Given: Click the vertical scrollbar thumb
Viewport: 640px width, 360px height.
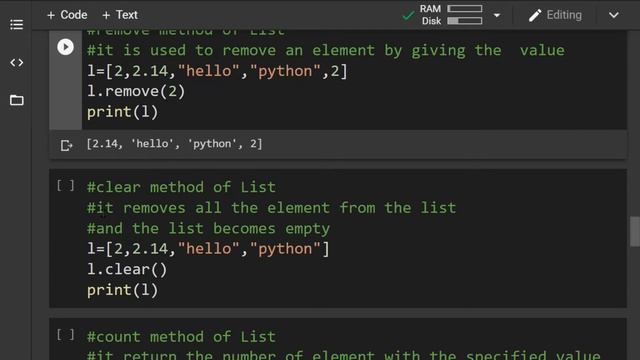Looking at the screenshot, I should coord(635,231).
